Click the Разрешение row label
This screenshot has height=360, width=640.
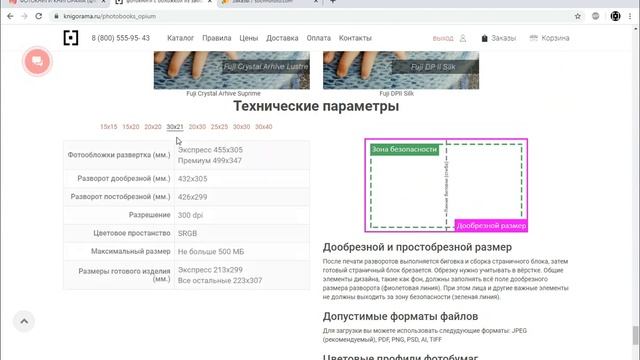pos(149,215)
